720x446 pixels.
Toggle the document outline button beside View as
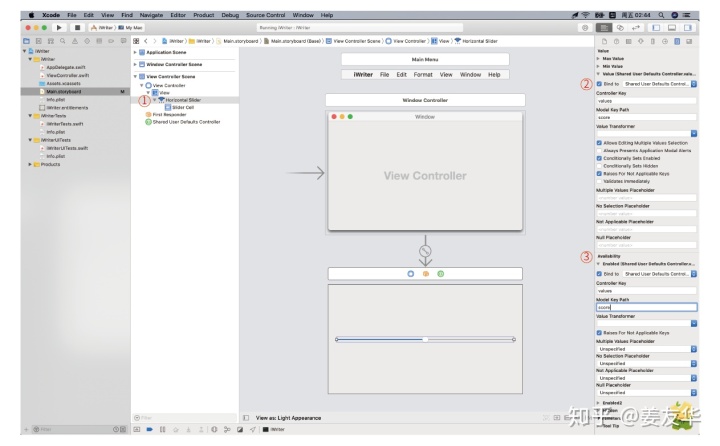(x=246, y=418)
